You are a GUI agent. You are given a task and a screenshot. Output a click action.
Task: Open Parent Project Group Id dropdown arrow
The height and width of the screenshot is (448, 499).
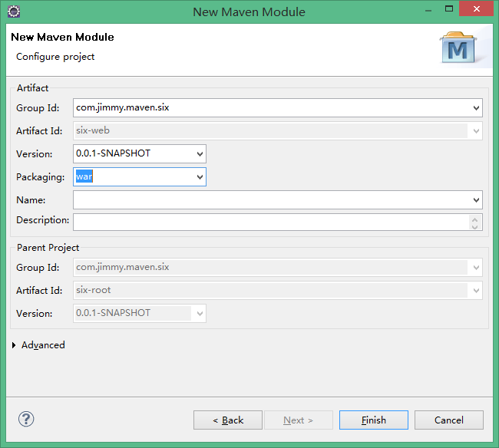tap(476, 268)
